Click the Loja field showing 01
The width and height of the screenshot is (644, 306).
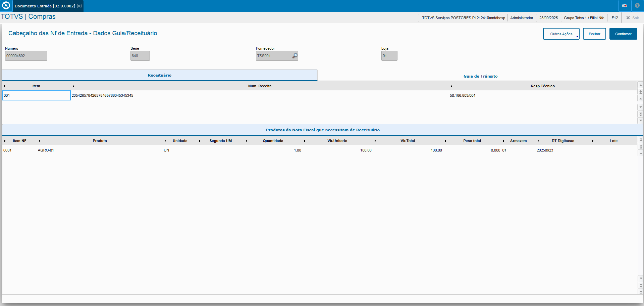point(389,56)
